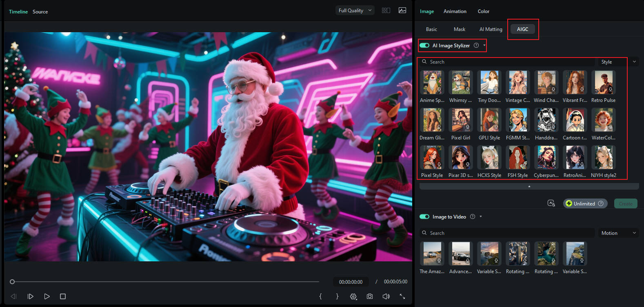This screenshot has height=307, width=644.
Task: Go to the previous frame
Action: 13,296
